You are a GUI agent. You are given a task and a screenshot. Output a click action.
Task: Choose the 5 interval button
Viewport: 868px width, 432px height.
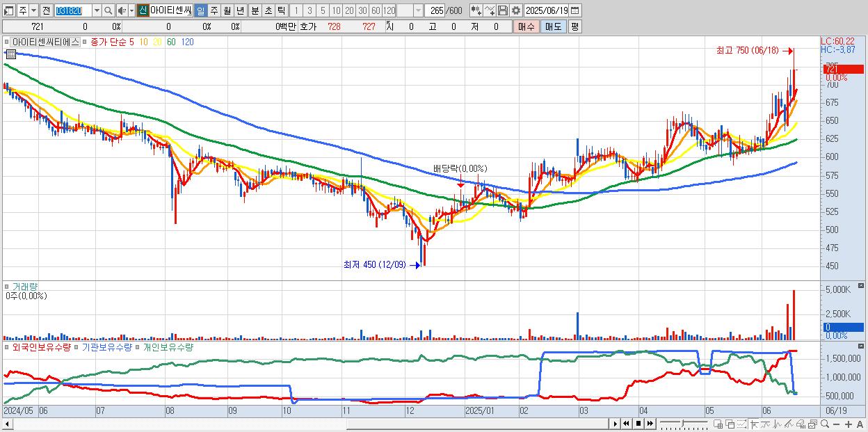[323, 10]
